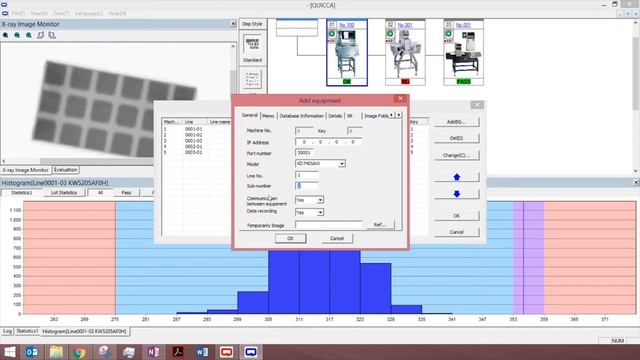Cancel the Add equipment dialog
640x360 pixels.
coord(337,238)
